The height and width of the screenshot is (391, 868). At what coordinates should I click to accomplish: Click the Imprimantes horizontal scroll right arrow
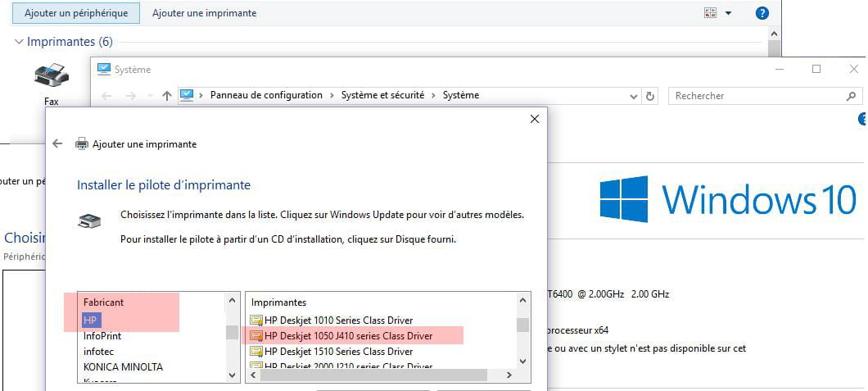coord(509,375)
